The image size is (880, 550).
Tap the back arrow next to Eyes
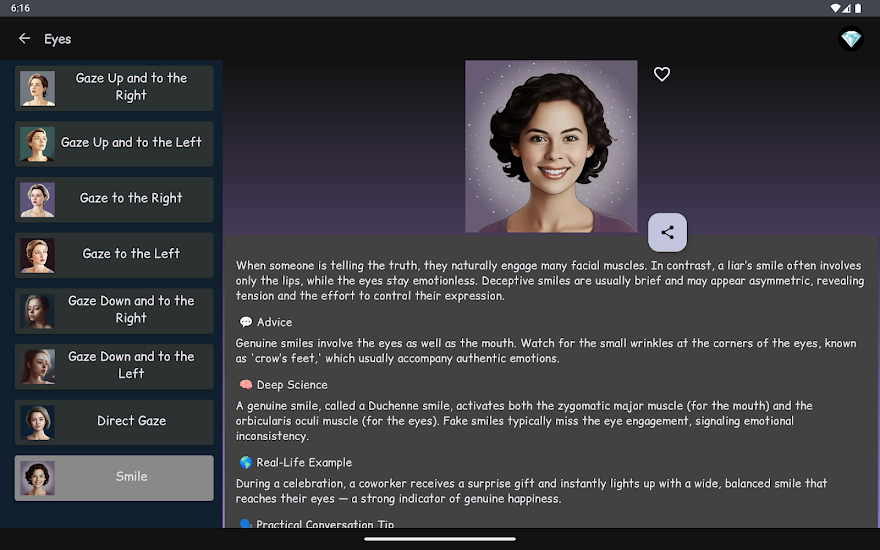pyautogui.click(x=25, y=39)
